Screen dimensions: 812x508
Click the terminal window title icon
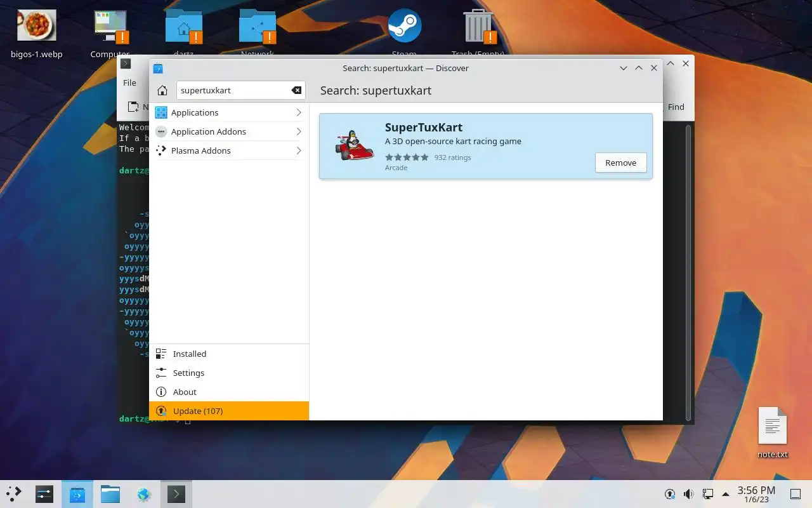[x=126, y=63]
